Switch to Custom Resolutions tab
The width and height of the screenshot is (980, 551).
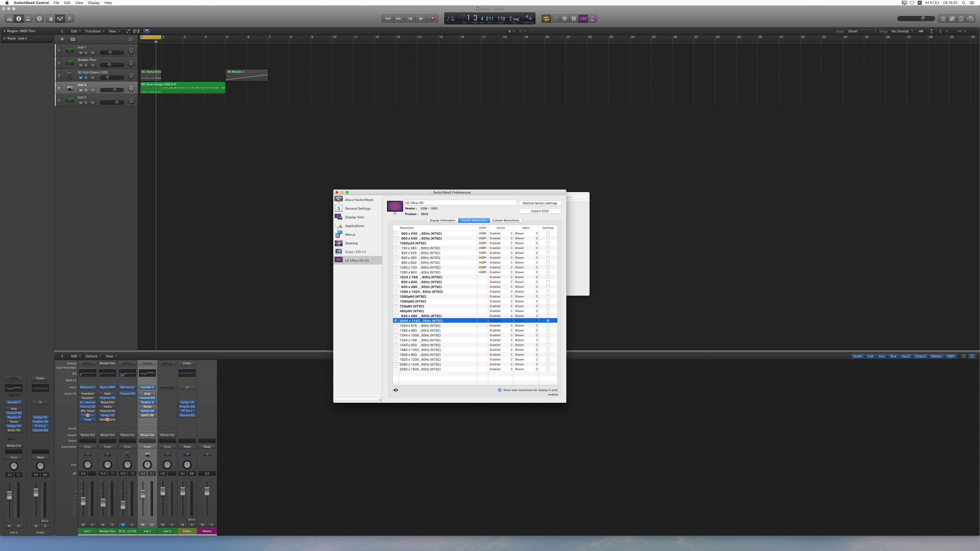pos(506,221)
